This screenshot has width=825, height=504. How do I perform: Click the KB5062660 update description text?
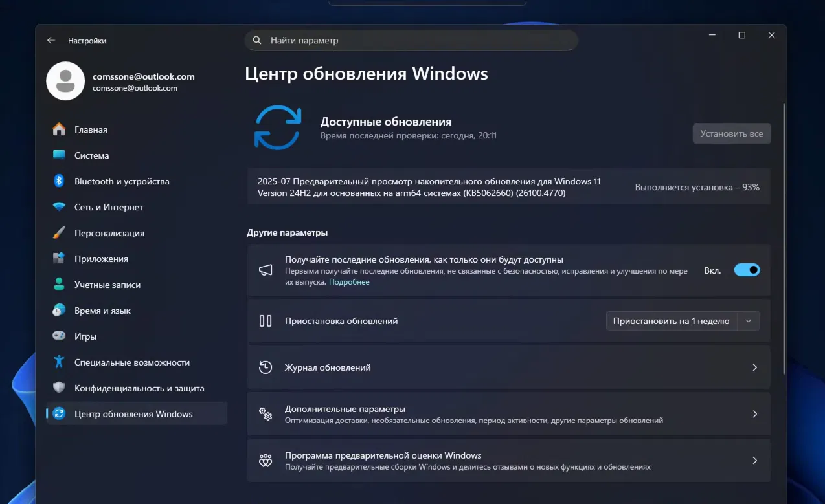pos(429,187)
